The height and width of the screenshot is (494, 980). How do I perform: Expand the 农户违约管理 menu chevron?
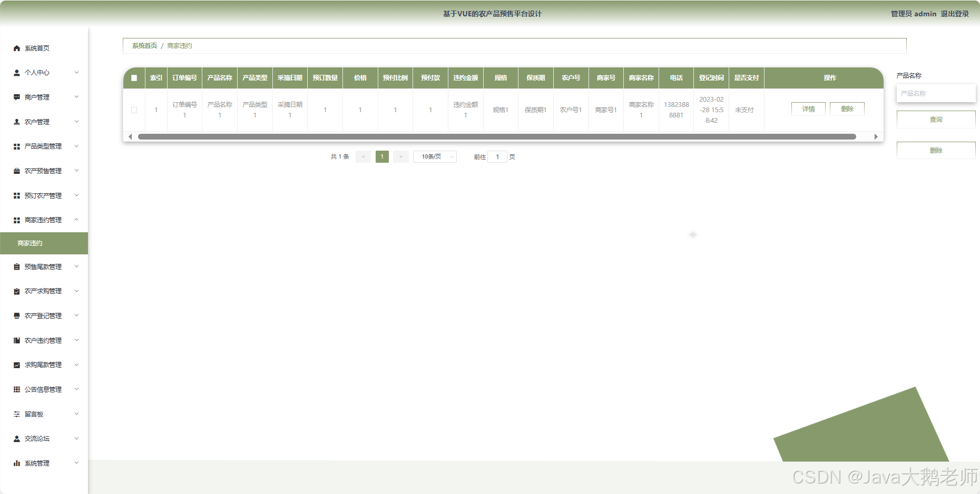pos(76,340)
